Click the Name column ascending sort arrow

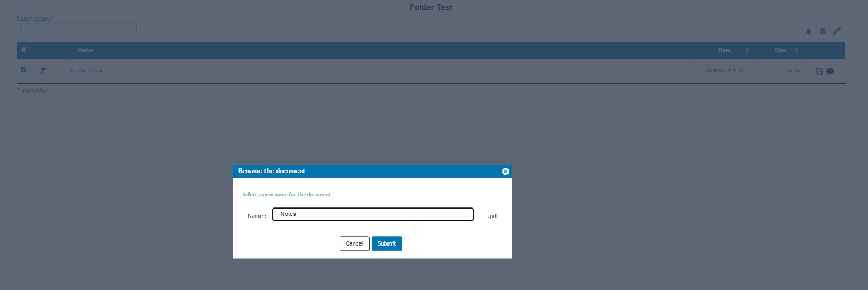pos(685,50)
